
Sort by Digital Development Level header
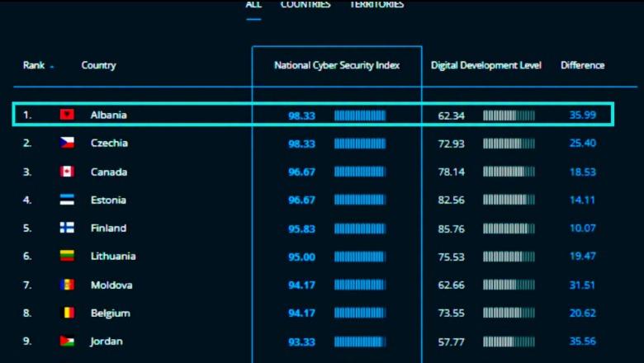coord(485,65)
